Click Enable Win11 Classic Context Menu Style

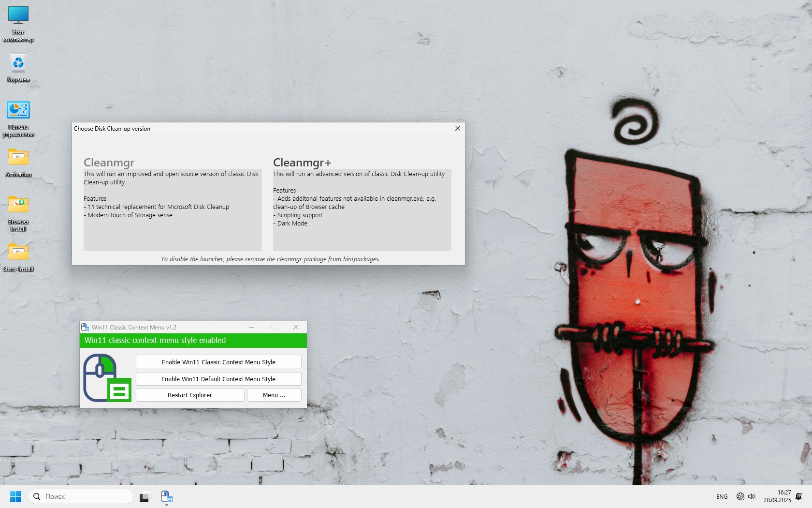218,362
